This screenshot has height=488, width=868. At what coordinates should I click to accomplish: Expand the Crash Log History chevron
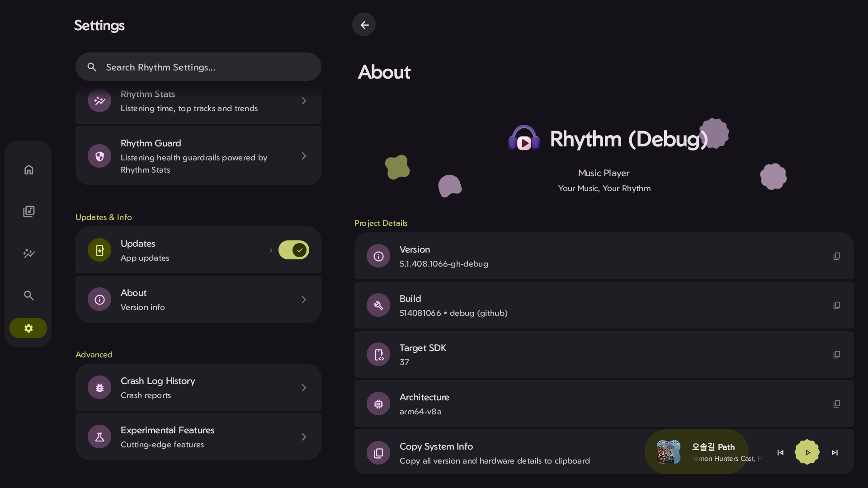point(304,388)
